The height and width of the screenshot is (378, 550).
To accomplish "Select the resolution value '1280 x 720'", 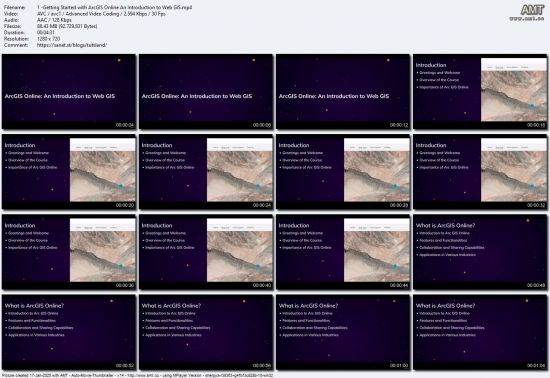I will coord(48,39).
